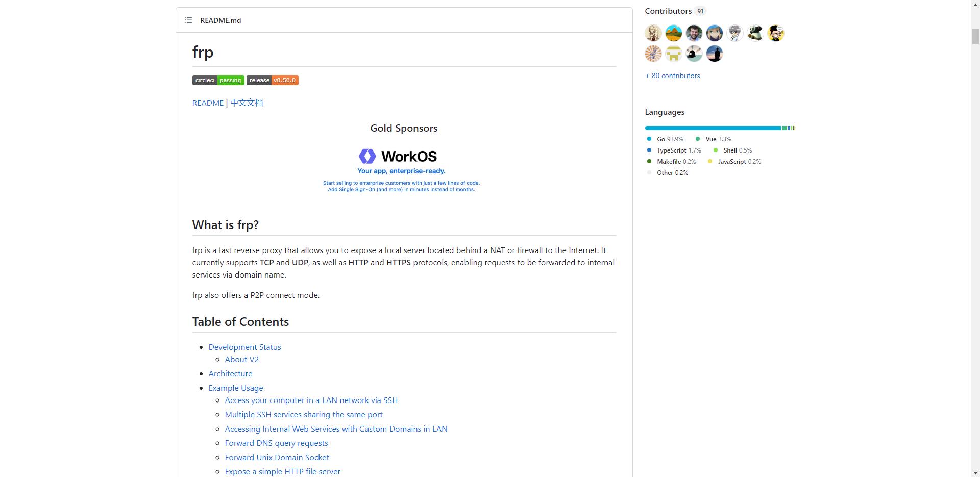
Task: Jump to Development Status section
Action: [244, 347]
